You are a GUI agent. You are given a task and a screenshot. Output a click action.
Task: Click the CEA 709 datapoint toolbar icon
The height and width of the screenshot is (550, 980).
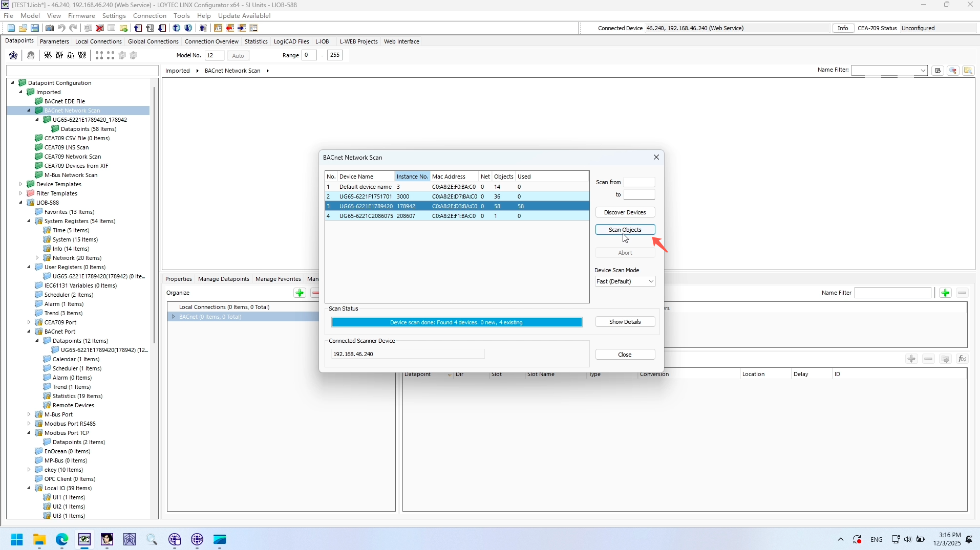pos(48,55)
